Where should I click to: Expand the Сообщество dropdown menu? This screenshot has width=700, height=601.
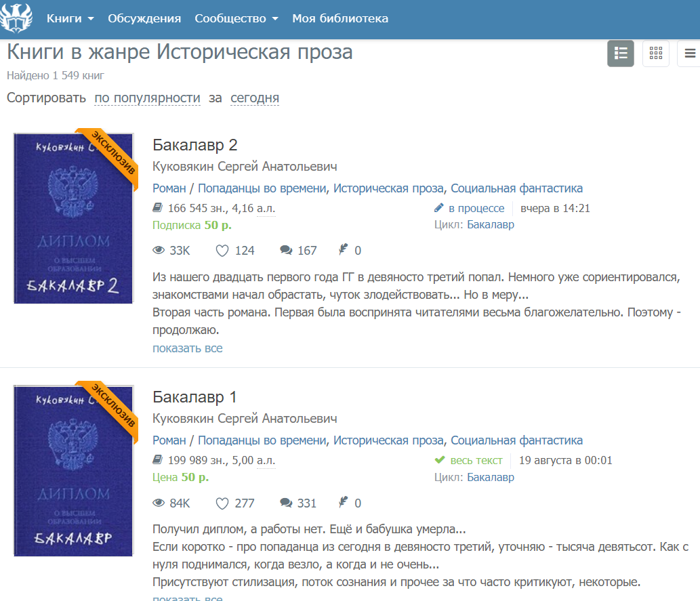coord(236,18)
